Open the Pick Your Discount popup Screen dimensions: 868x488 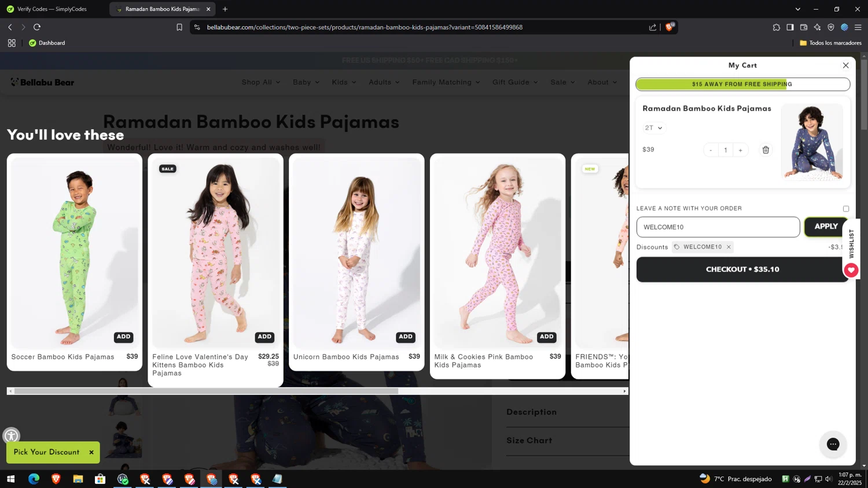[47, 452]
